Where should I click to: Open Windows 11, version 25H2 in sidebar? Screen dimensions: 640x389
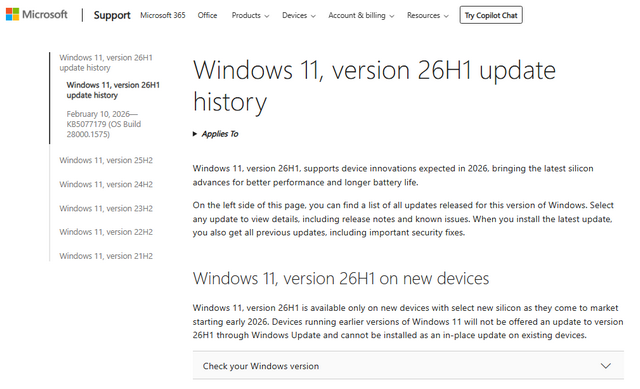tap(106, 160)
